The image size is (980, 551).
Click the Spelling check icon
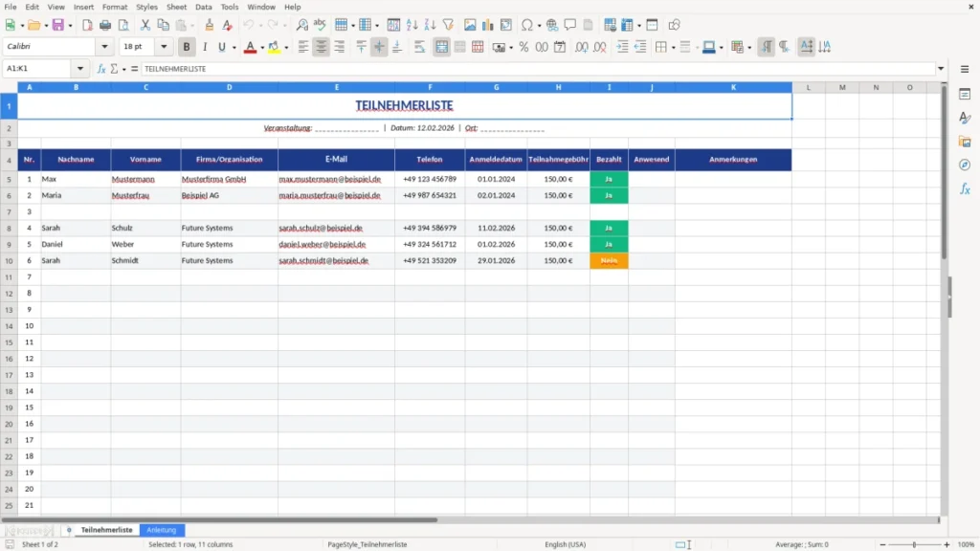point(320,25)
